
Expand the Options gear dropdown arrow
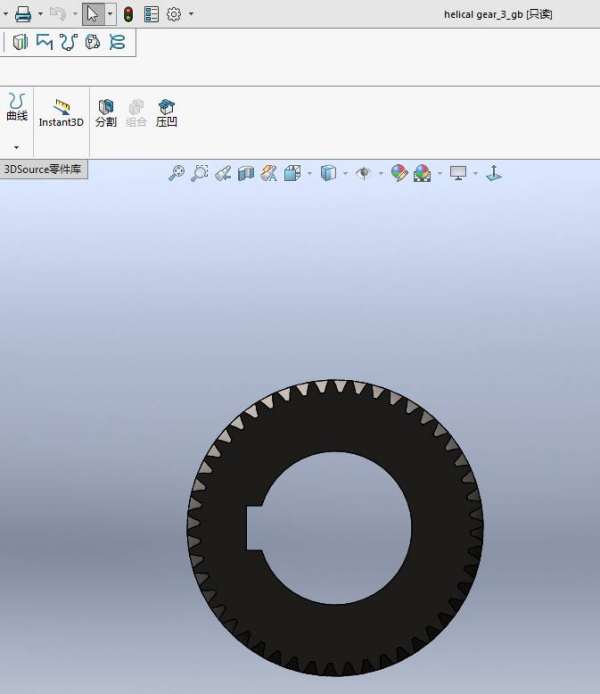coord(191,14)
